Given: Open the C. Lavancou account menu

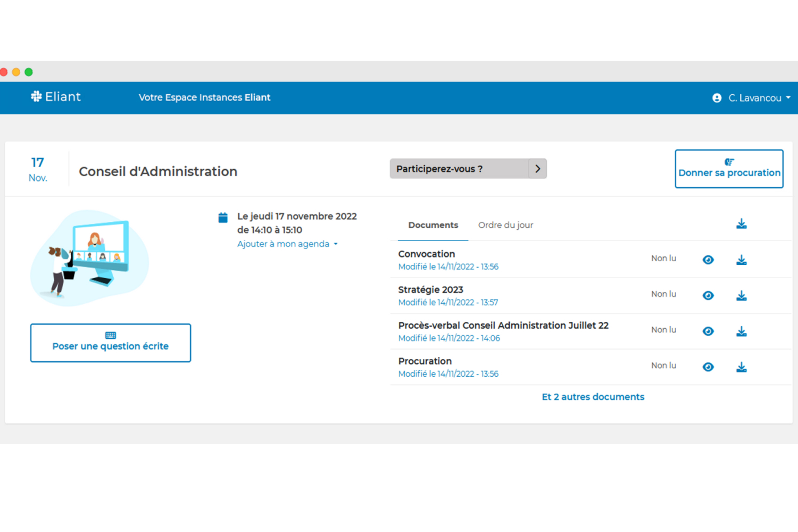Looking at the screenshot, I should pos(759,98).
